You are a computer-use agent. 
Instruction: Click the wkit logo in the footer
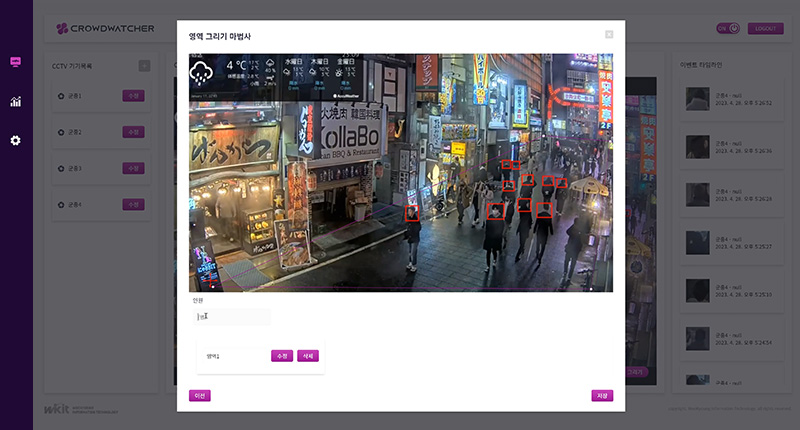tap(81, 409)
